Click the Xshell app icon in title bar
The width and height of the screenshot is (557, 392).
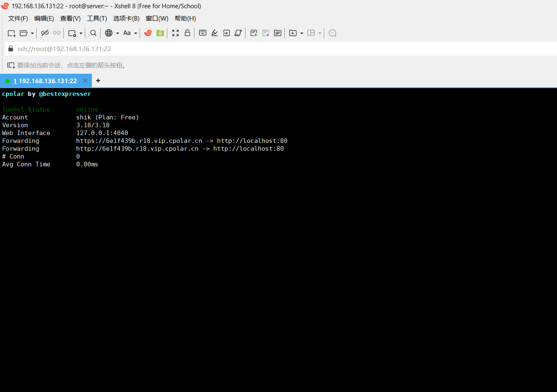[x=5, y=6]
